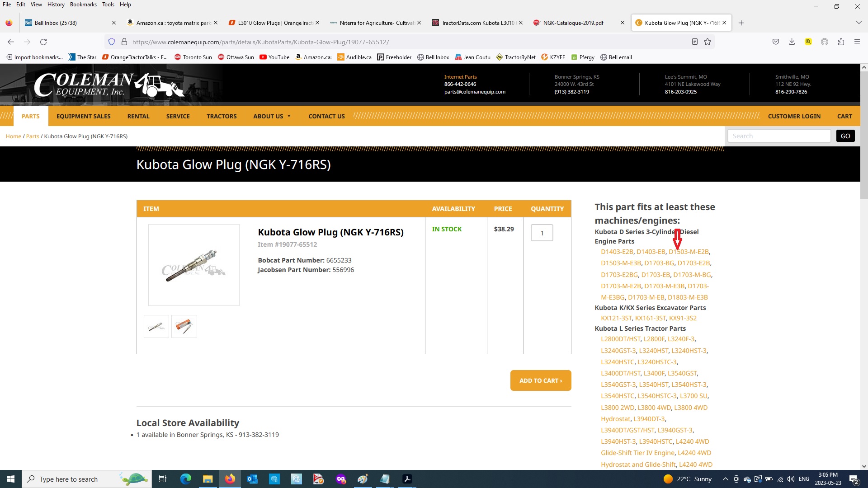The width and height of the screenshot is (868, 488).
Task: Open Firefox extensions puzzle icon
Action: 841,42
